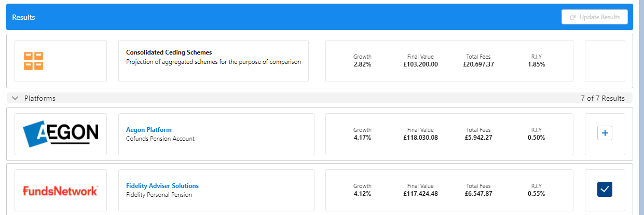Click the Results header title
644x215 pixels.
point(23,17)
